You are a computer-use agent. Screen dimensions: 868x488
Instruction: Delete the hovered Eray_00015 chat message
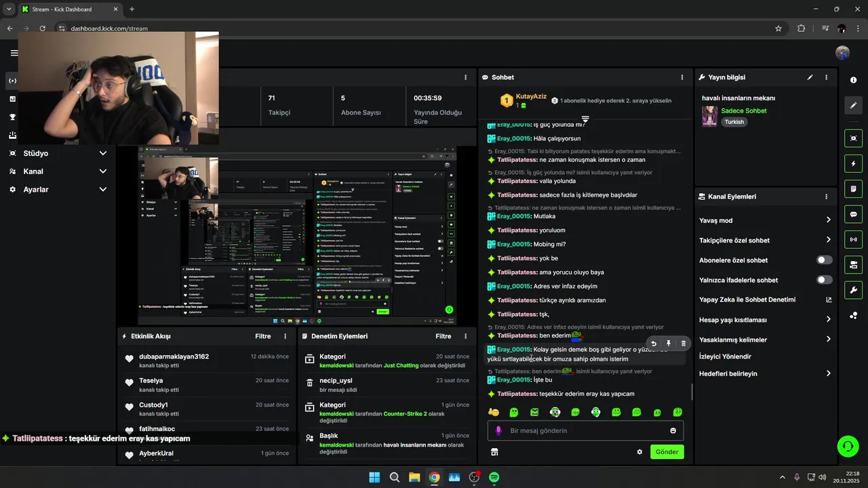click(683, 344)
